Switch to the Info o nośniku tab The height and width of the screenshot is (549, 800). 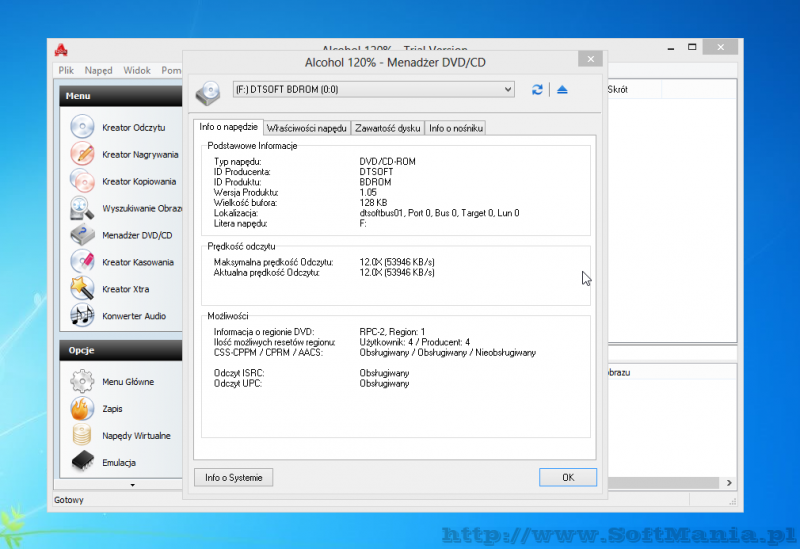click(456, 128)
